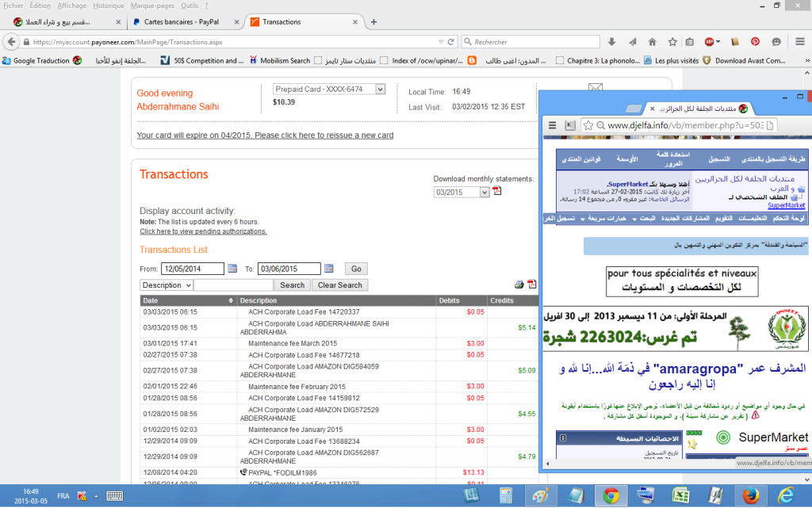
Task: Select the PAYPAL *FODILM1986 transaction
Action: pos(339,472)
